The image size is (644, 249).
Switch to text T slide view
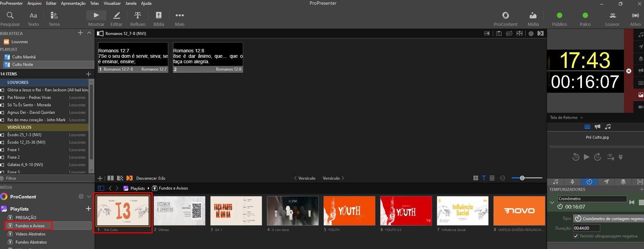pyautogui.click(x=484, y=178)
